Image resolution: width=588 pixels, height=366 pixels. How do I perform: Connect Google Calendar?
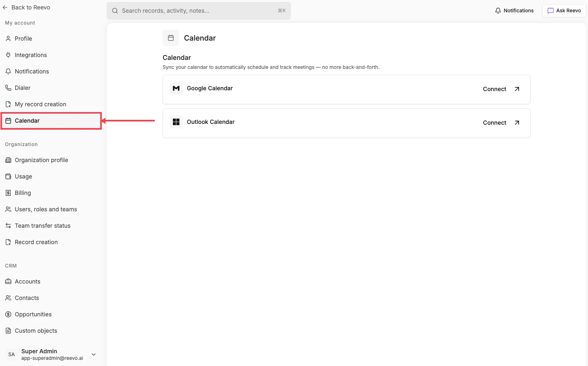coord(501,89)
